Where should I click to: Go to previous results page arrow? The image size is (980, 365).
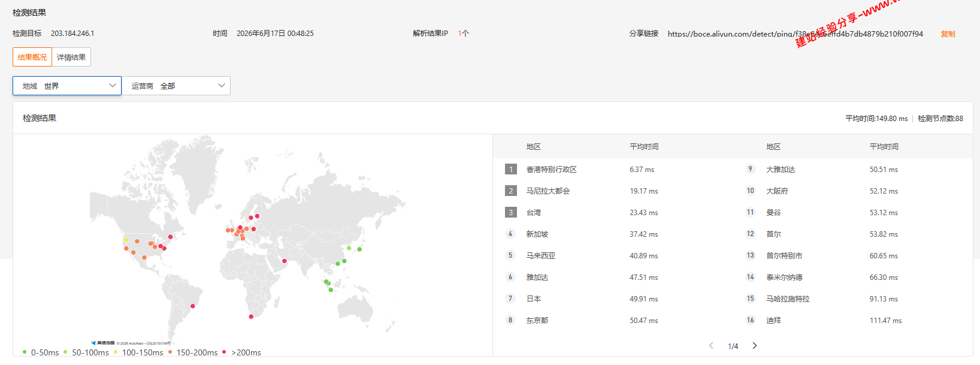coord(711,346)
